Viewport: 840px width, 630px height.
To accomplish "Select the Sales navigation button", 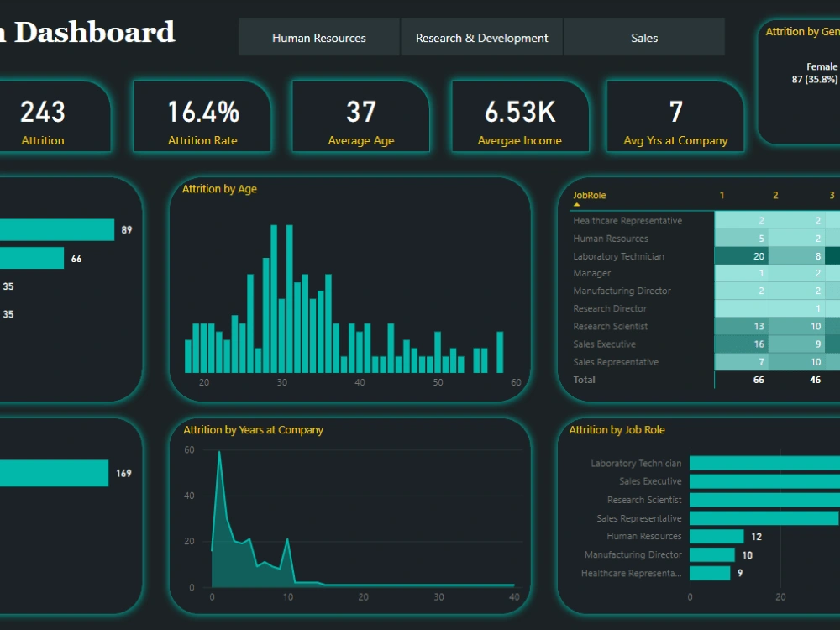I will [x=643, y=37].
